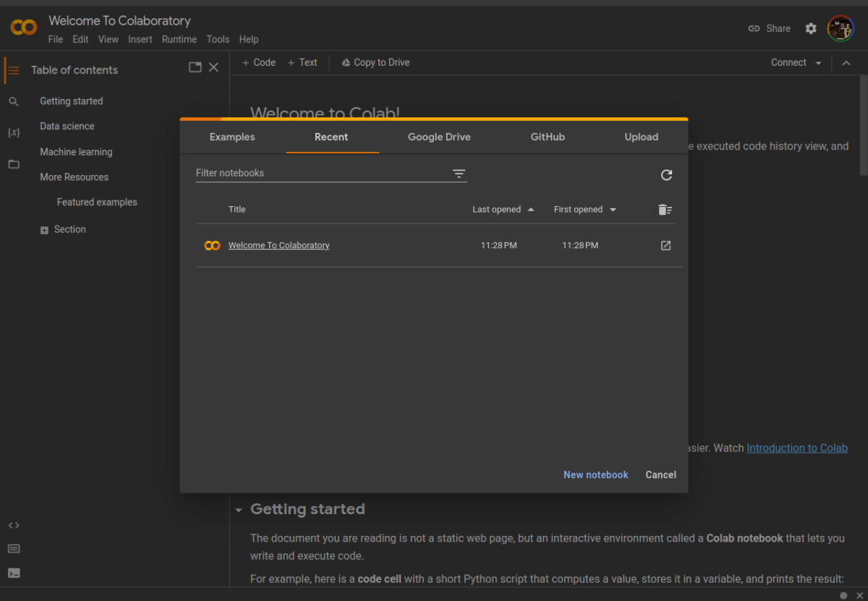The image size is (868, 601).
Task: Open Welcome To Colaboratory in a new tab
Action: coord(665,245)
